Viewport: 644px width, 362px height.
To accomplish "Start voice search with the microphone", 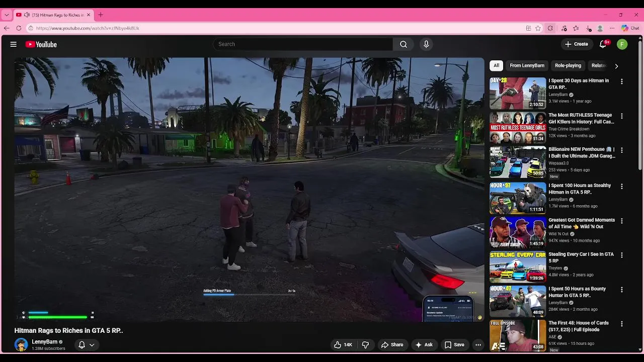I will coord(426,44).
